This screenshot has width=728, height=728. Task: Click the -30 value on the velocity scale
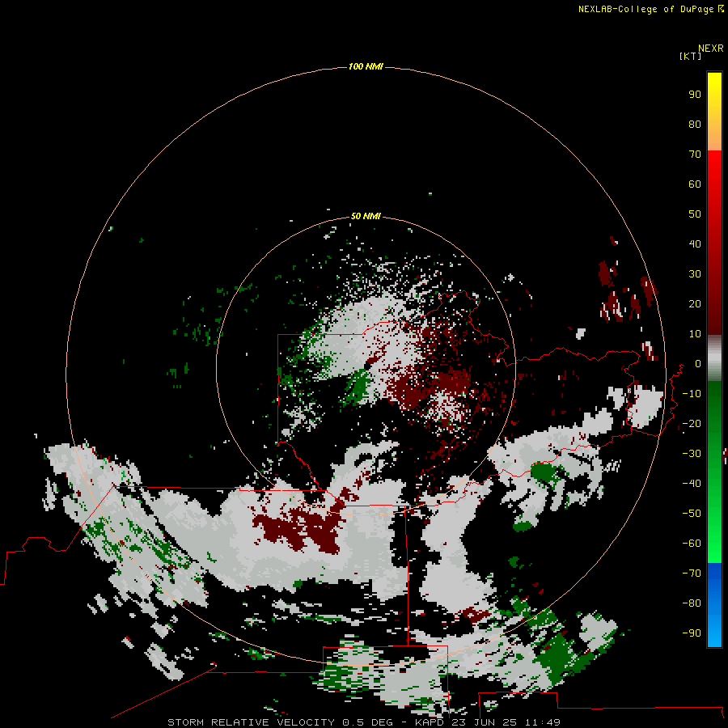(692, 454)
